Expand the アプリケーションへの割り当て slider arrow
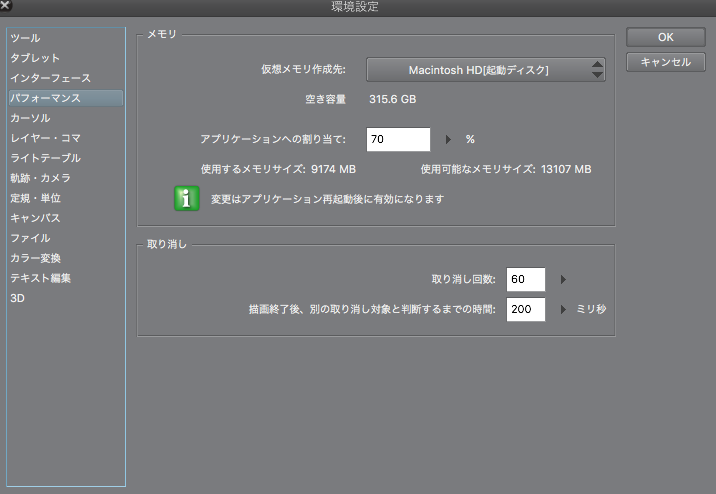Viewport: 716px width, 494px height. click(x=448, y=140)
